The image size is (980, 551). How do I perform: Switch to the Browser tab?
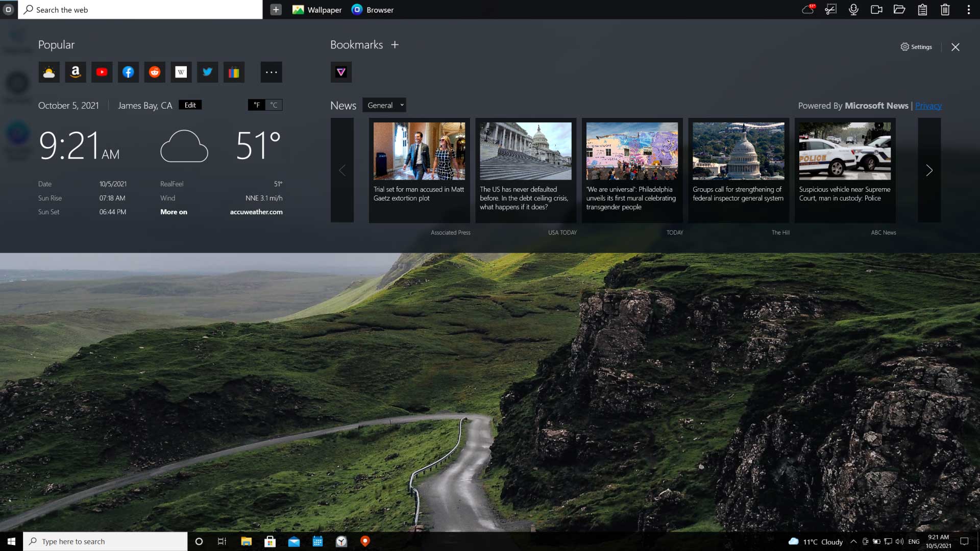[x=373, y=10]
